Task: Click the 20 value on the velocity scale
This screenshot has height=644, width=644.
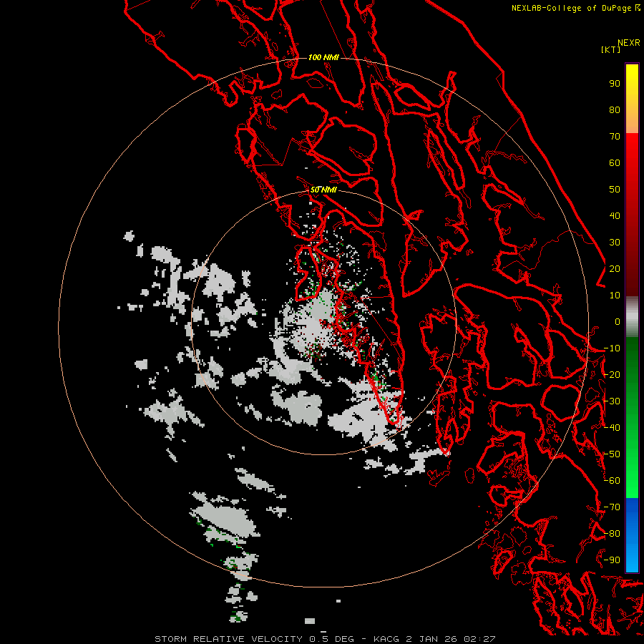Action: coord(615,268)
